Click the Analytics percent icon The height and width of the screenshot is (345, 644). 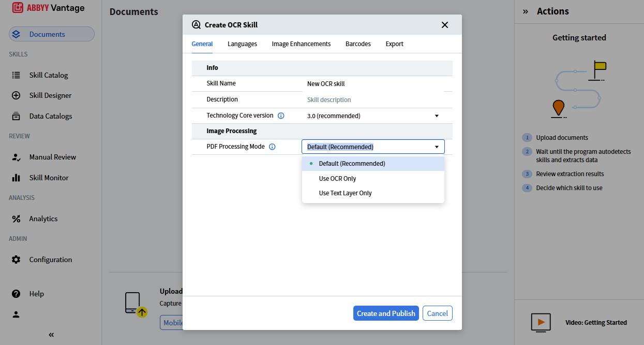click(16, 219)
